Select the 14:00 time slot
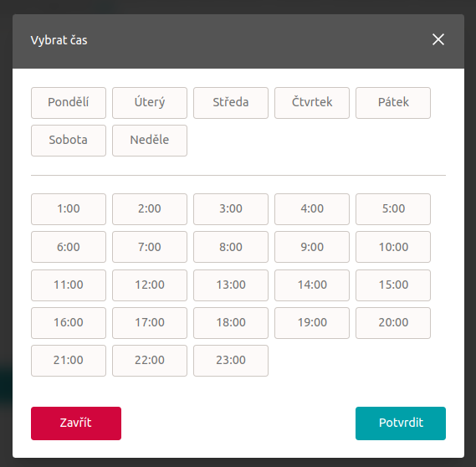 (312, 285)
